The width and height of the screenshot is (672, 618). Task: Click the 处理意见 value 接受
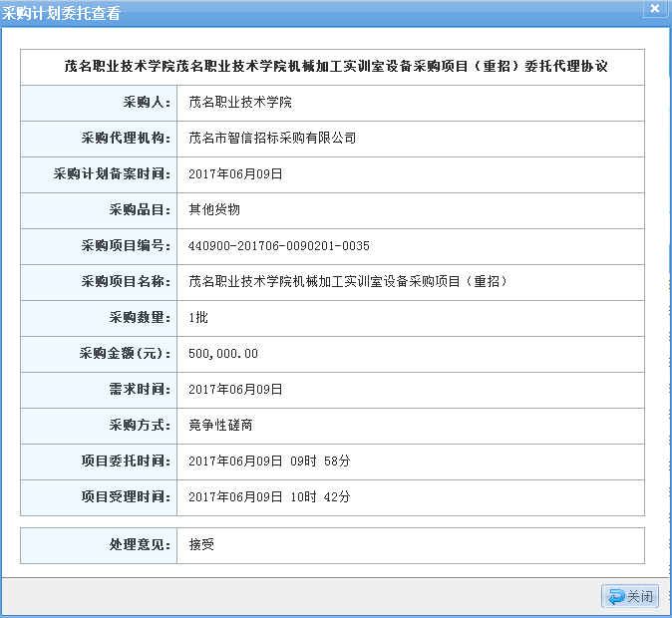click(201, 545)
